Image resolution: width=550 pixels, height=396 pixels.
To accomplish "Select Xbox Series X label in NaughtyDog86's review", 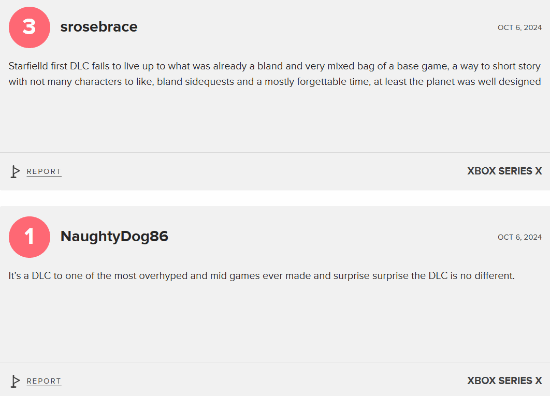I will [x=504, y=381].
